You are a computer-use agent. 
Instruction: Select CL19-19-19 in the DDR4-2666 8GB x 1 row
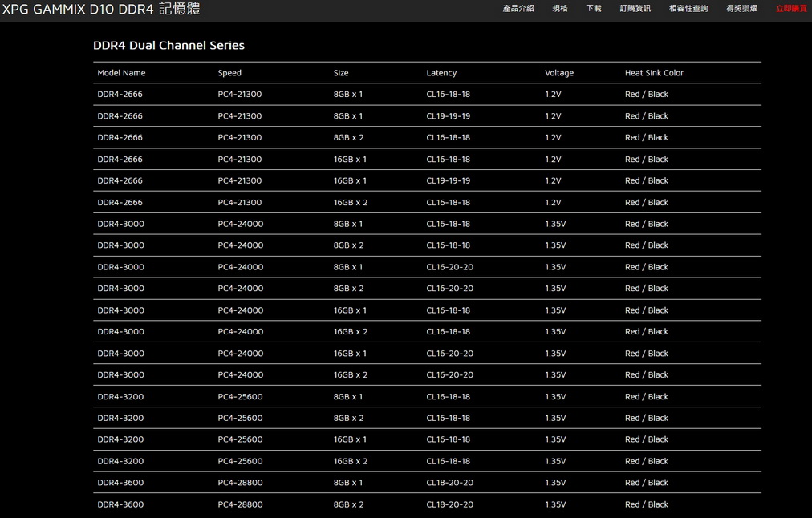coord(449,116)
